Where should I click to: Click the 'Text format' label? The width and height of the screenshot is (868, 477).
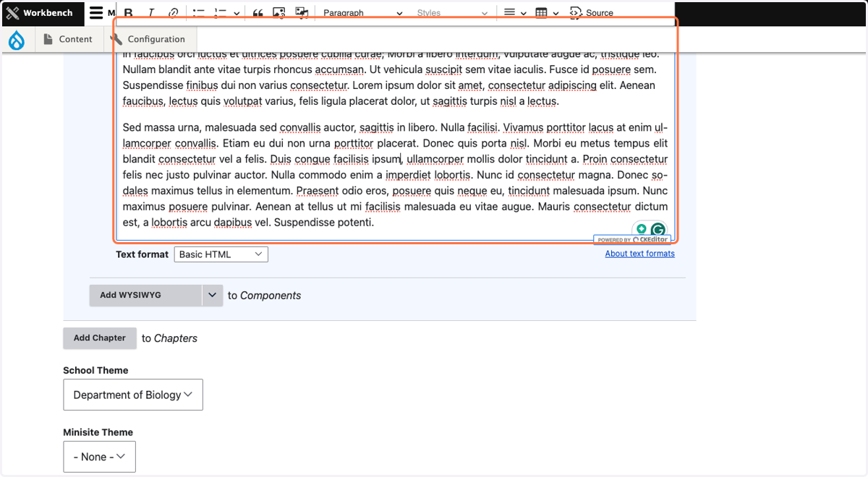coord(142,254)
